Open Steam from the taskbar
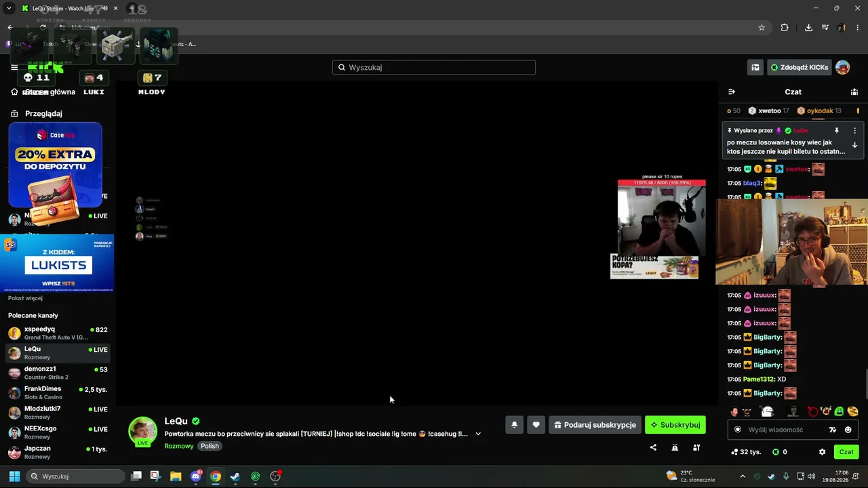 tap(235, 476)
